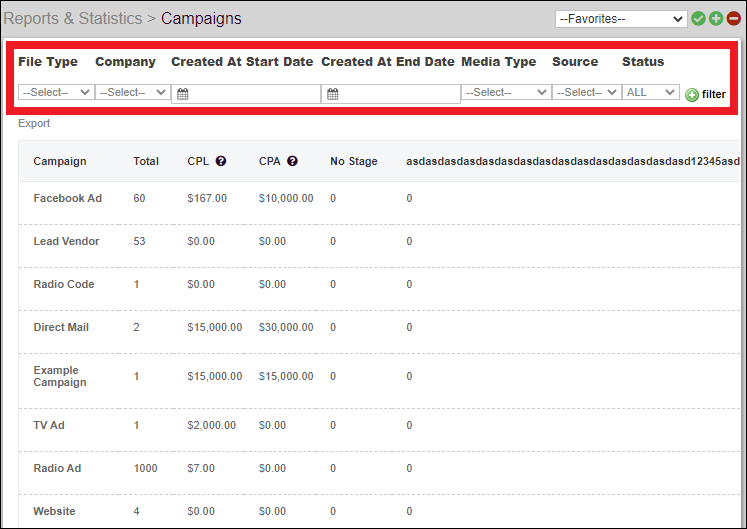
Task: Click the CPA help question mark icon
Action: coord(293,161)
